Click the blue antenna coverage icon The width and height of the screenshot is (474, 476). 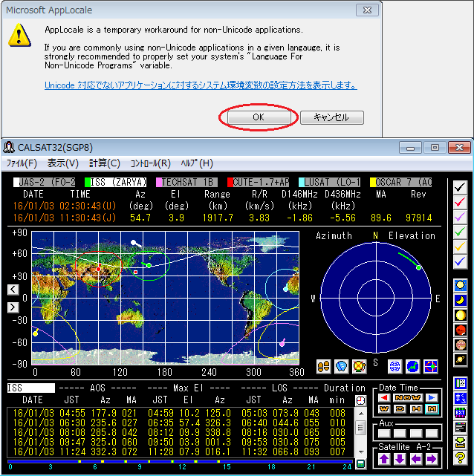[x=341, y=366]
